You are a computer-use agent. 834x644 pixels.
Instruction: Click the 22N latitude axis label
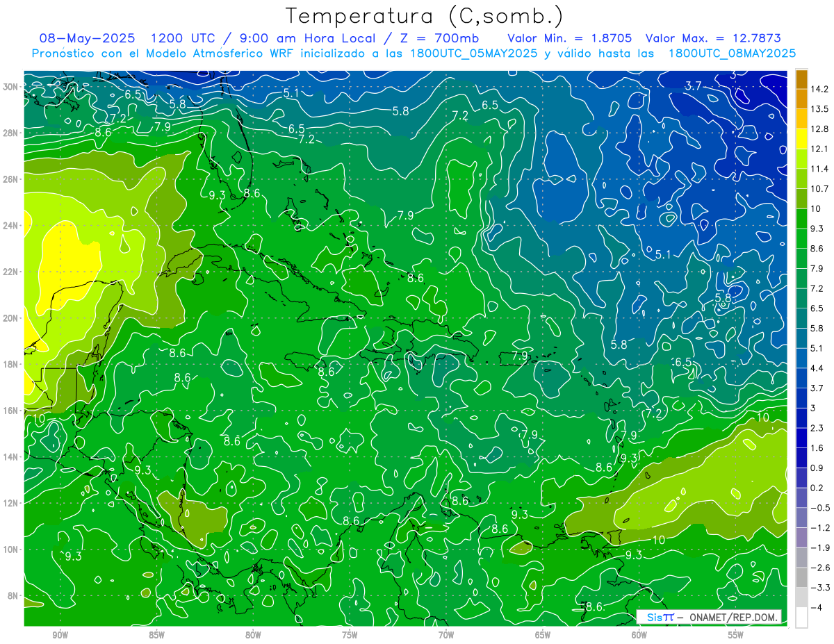[x=10, y=272]
